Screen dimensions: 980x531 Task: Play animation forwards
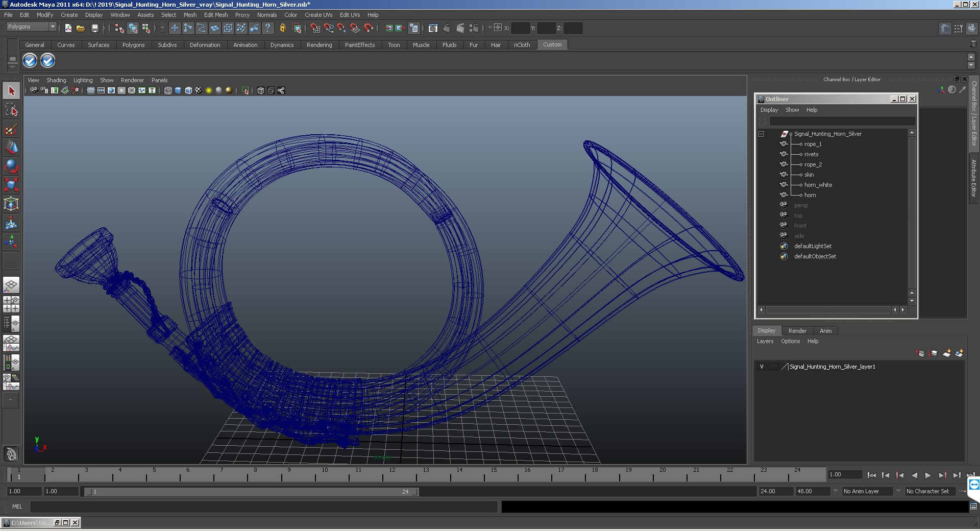928,475
